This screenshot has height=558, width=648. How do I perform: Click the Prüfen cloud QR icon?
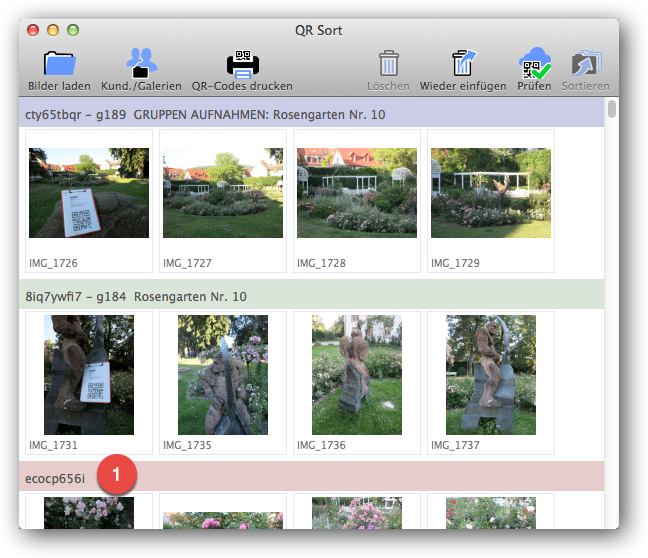point(535,63)
